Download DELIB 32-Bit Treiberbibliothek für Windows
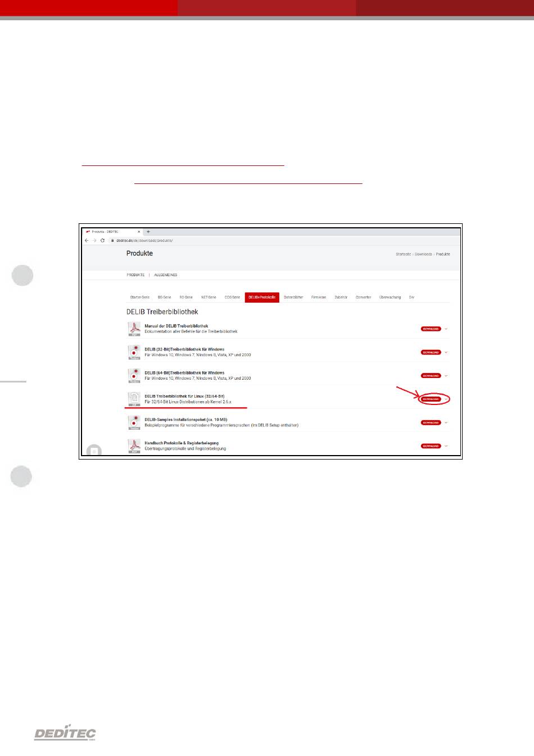The height and width of the screenshot is (756, 534). point(431,352)
